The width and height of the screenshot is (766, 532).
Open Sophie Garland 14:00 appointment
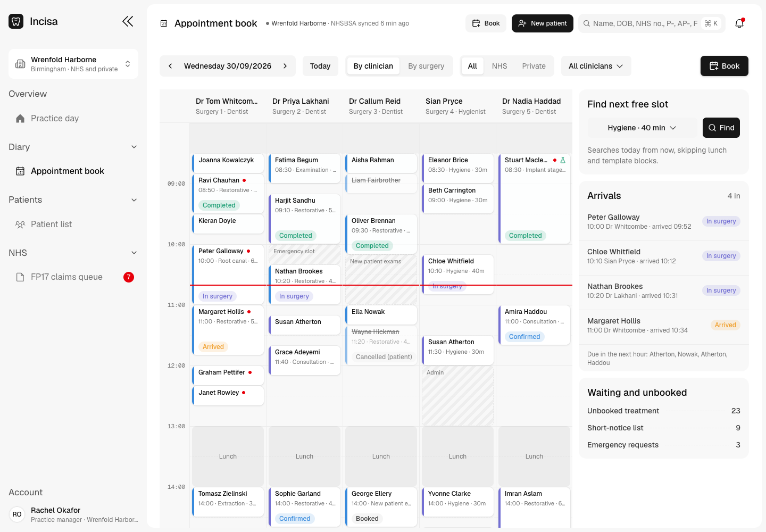(305, 507)
